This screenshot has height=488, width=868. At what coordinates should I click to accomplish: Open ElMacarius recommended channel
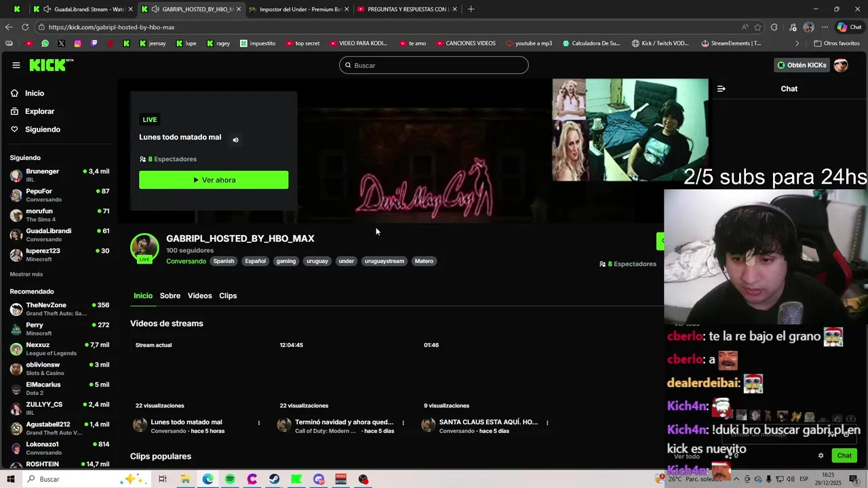tap(60, 388)
